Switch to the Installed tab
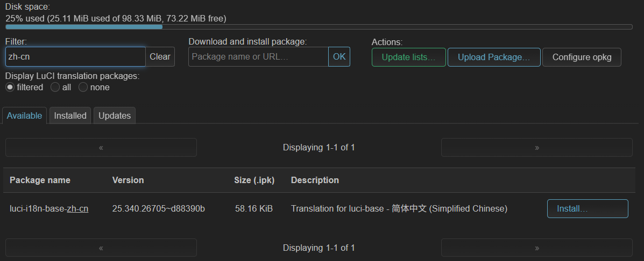The height and width of the screenshot is (261, 644). (x=70, y=115)
